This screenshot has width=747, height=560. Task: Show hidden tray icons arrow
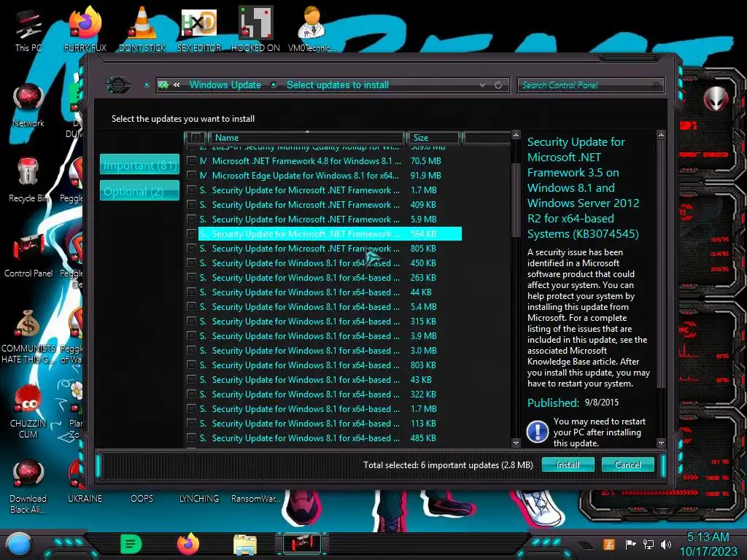587,545
